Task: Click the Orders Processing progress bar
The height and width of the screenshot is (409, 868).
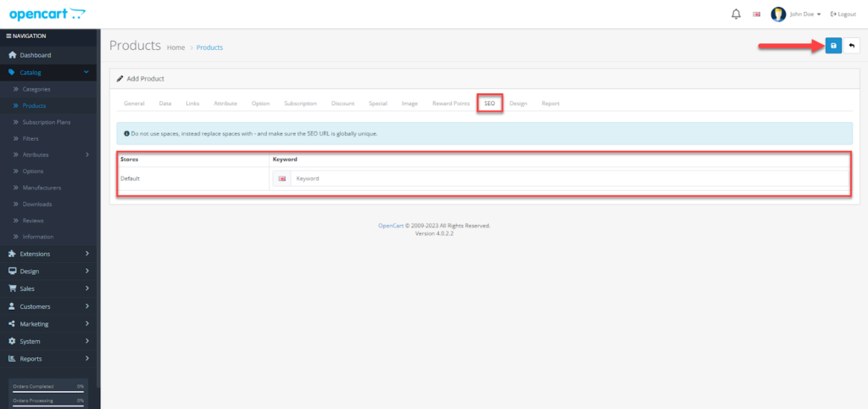Action: coord(48,406)
